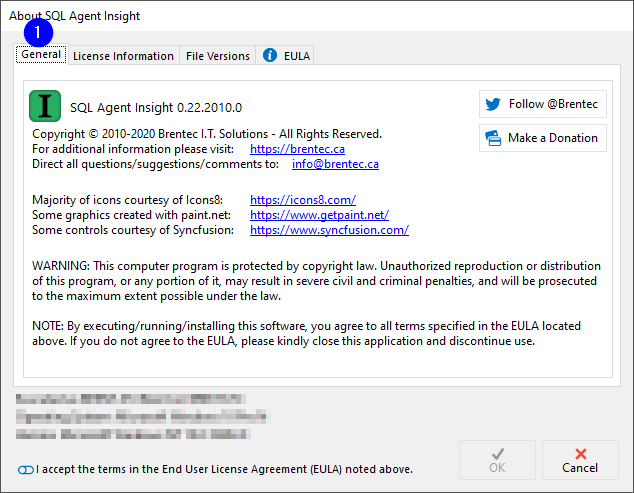
Task: Switch to the File Versions tab
Action: pos(218,56)
